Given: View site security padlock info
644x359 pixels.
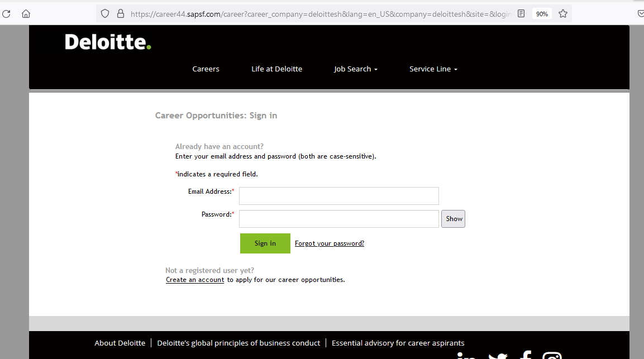Looking at the screenshot, I should point(120,14).
